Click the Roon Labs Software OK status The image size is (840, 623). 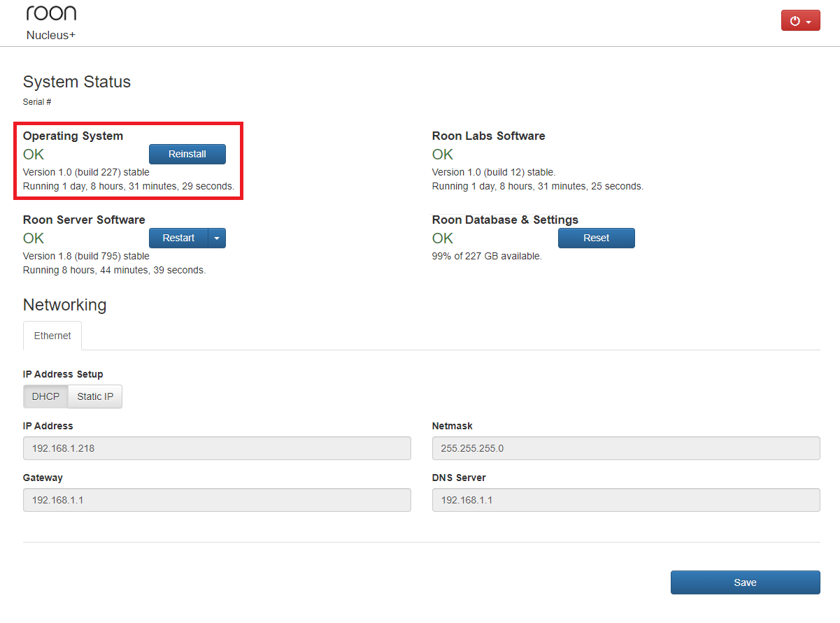click(x=442, y=154)
